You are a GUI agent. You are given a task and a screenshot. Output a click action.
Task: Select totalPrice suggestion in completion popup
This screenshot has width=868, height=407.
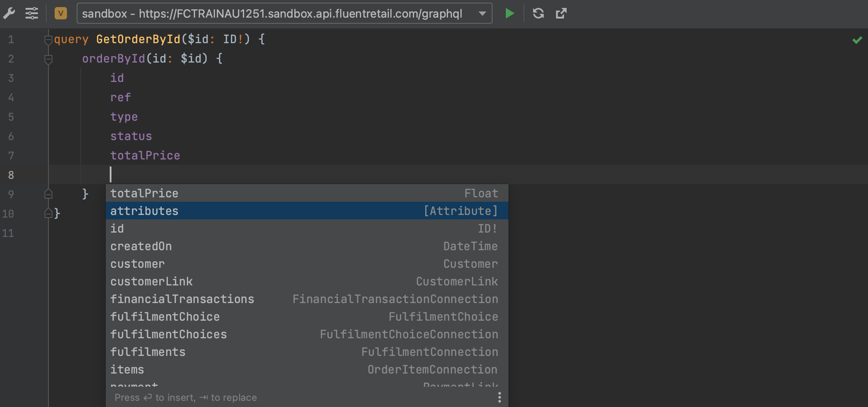[x=307, y=193]
